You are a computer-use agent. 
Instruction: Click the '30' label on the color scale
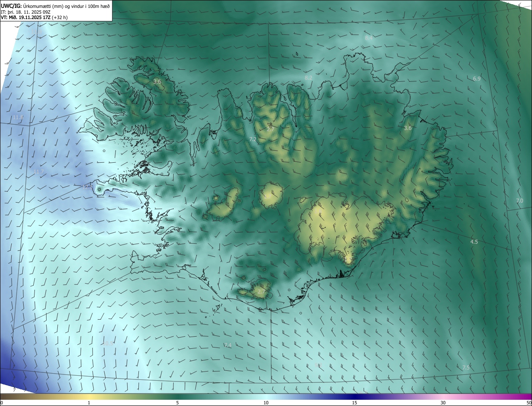point(443,403)
